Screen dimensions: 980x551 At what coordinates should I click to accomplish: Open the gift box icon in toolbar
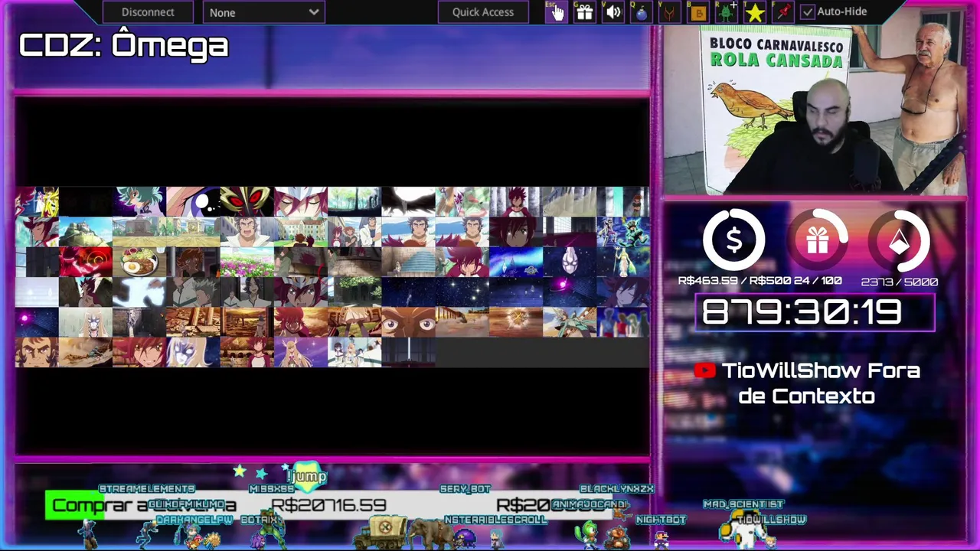(584, 11)
